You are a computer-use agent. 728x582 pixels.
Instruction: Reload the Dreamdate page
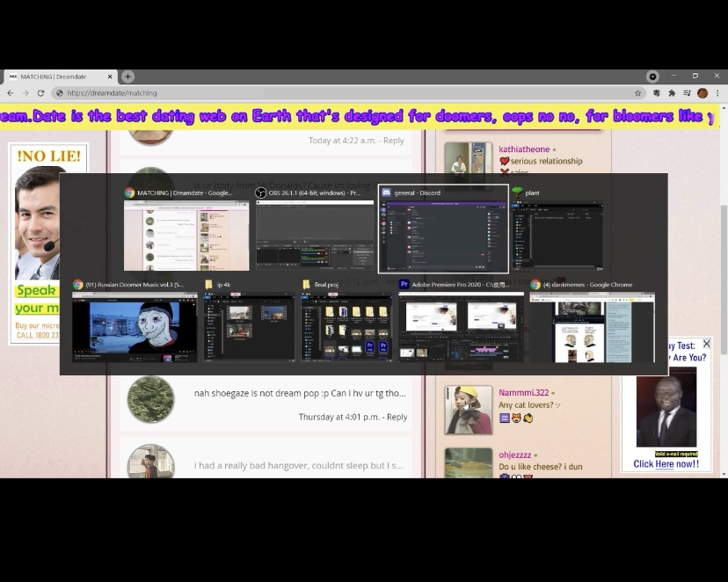click(40, 93)
